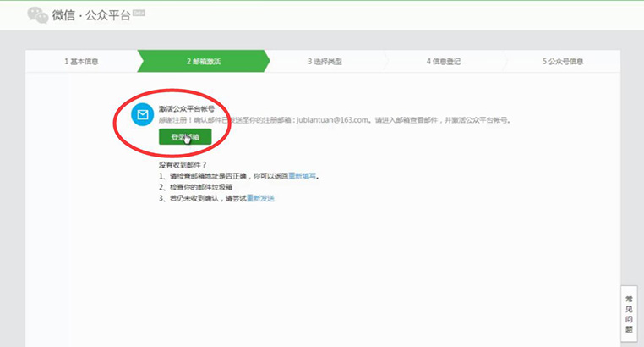Go to step 5 公众号信息

coord(563,62)
